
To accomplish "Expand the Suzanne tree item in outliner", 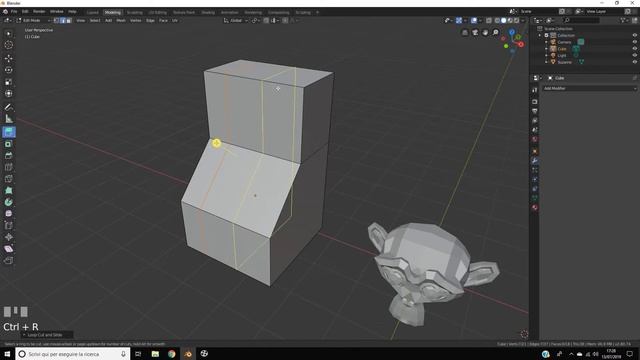I will click(546, 62).
